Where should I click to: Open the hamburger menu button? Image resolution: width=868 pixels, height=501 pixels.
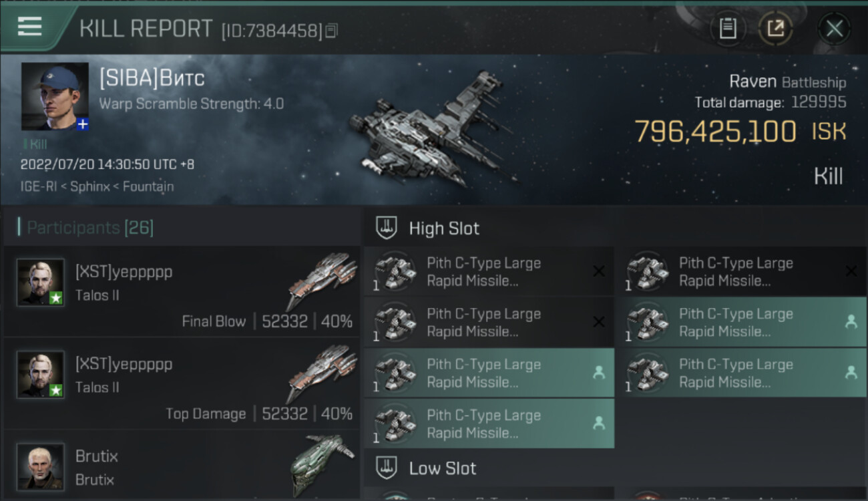30,27
